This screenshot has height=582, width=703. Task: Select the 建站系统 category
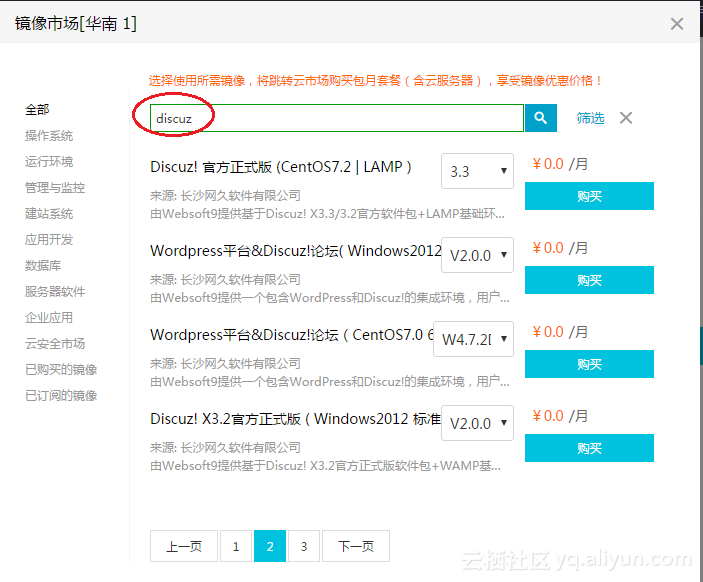[x=49, y=213]
